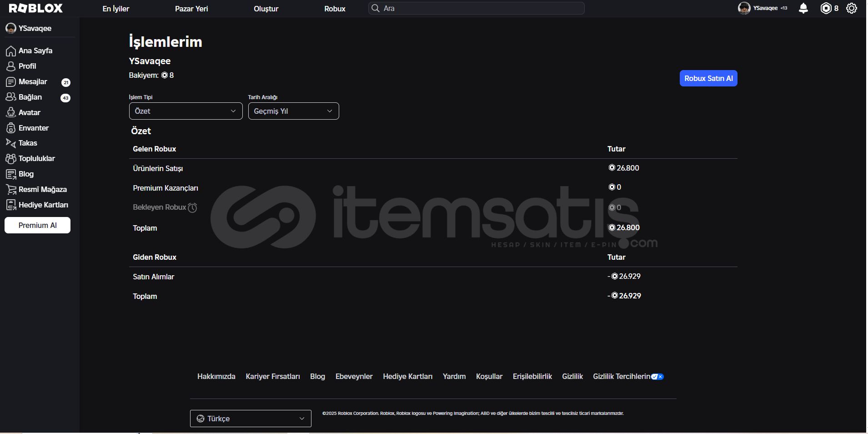Screen dimensions: 868x434
Task: Click the sidebar YSavaqee avatar
Action: 11,28
